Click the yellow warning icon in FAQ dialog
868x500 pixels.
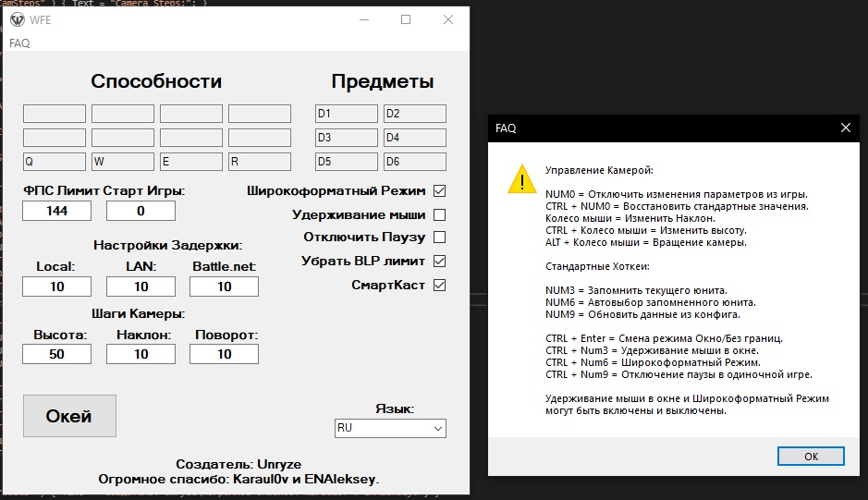pos(522,179)
